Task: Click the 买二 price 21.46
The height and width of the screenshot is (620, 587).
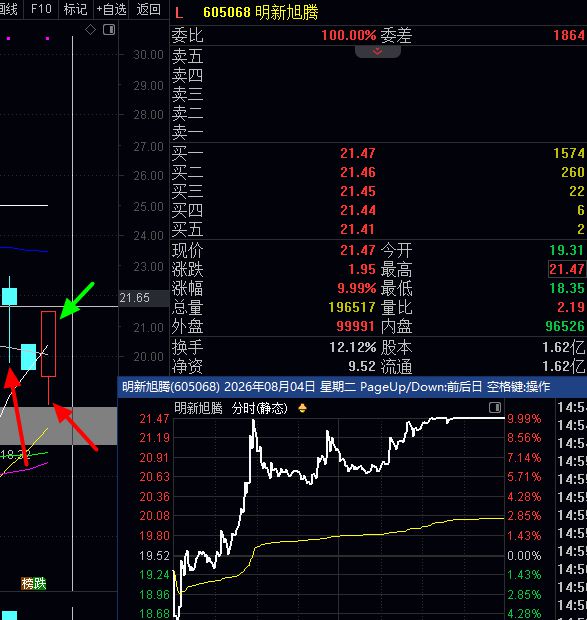Action: point(358,172)
